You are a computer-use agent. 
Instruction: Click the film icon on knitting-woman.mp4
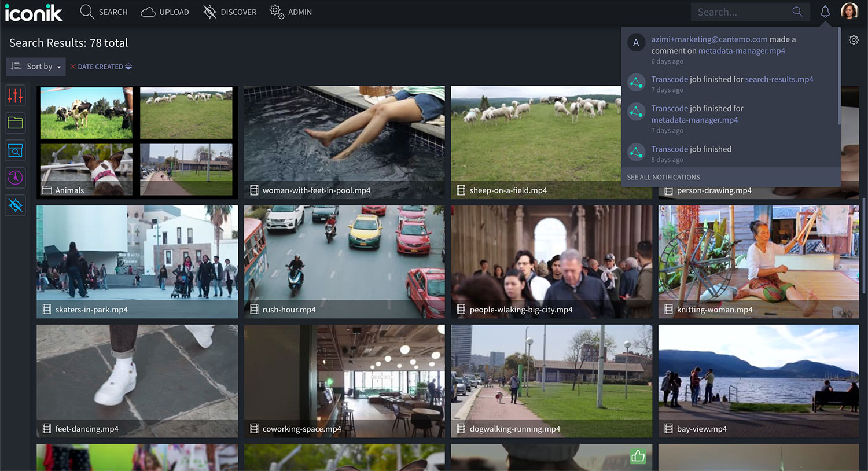tap(668, 310)
